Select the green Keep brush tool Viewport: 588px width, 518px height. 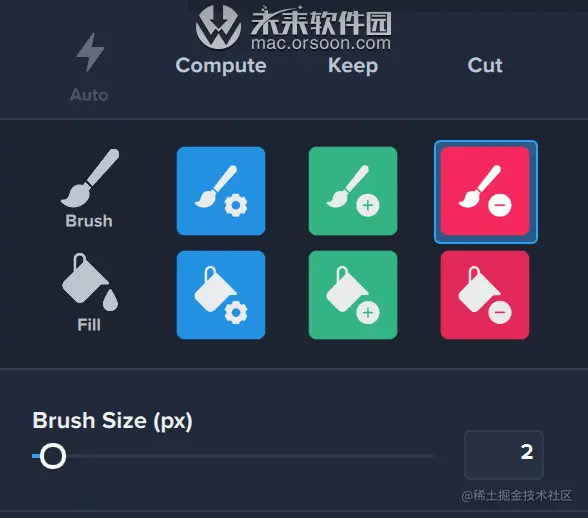click(x=353, y=191)
